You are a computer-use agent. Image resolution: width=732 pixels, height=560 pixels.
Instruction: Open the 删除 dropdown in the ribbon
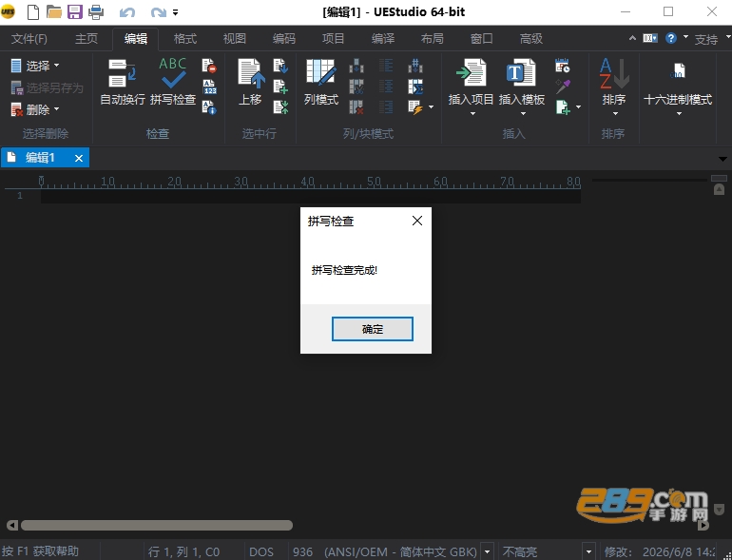[x=34, y=109]
